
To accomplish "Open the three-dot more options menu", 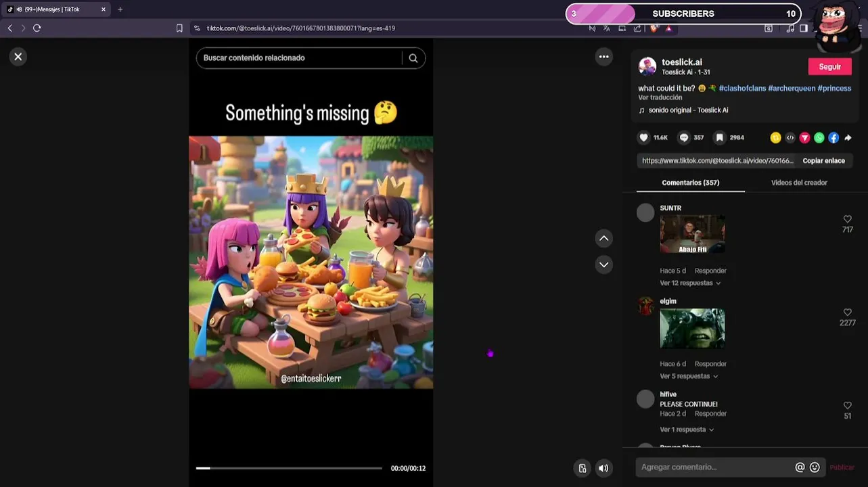I will pos(604,57).
